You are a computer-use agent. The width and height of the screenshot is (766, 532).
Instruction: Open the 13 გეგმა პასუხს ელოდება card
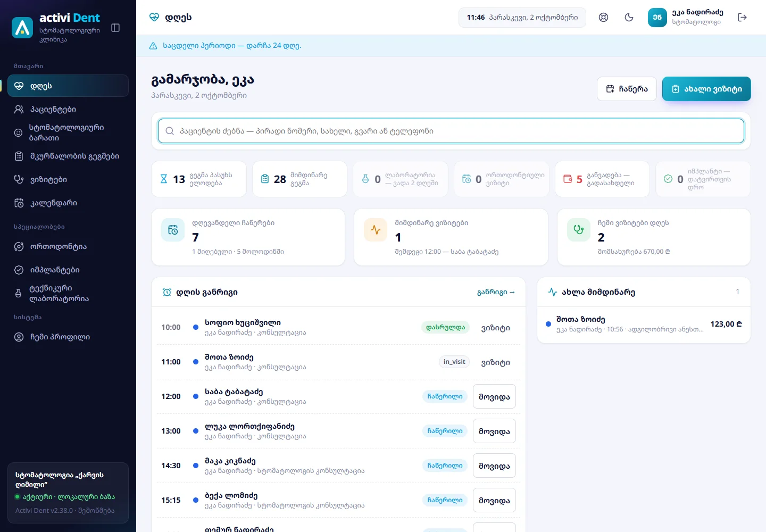coord(199,179)
